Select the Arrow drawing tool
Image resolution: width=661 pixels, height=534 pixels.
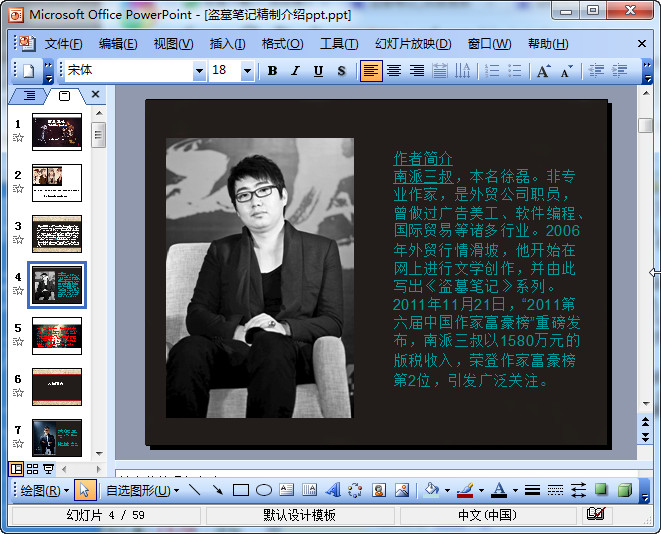point(218,490)
